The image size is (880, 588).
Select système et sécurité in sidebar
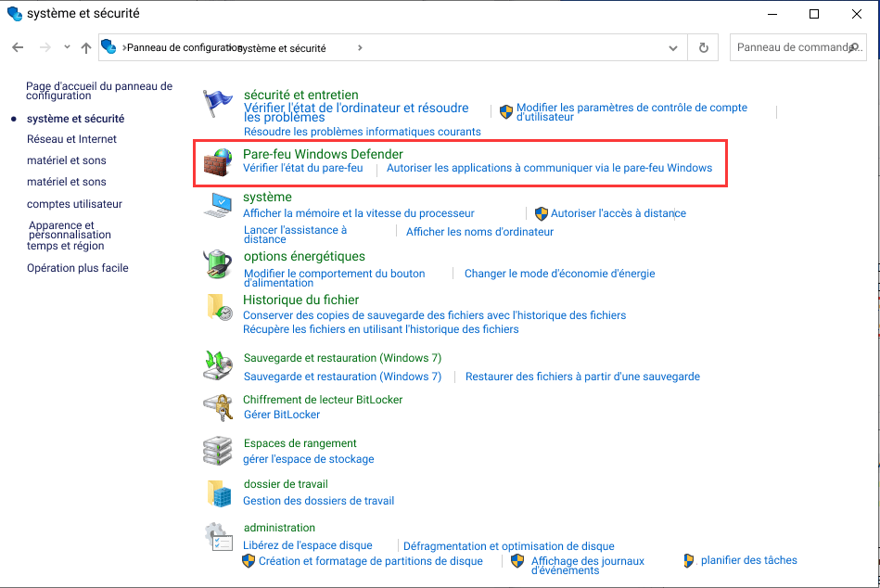76,119
